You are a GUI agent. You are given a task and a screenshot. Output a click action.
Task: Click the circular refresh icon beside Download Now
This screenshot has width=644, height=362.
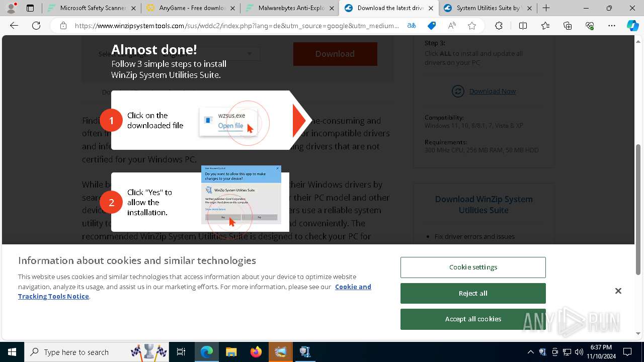click(x=458, y=91)
